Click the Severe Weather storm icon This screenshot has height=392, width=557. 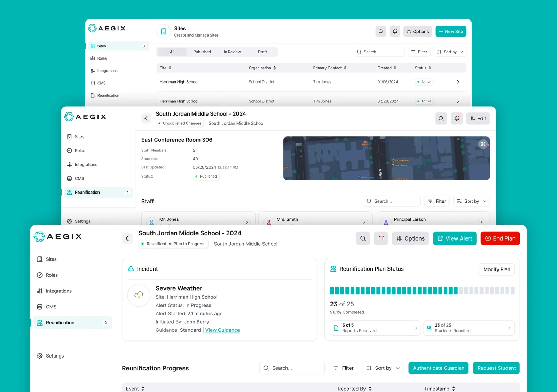139,296
